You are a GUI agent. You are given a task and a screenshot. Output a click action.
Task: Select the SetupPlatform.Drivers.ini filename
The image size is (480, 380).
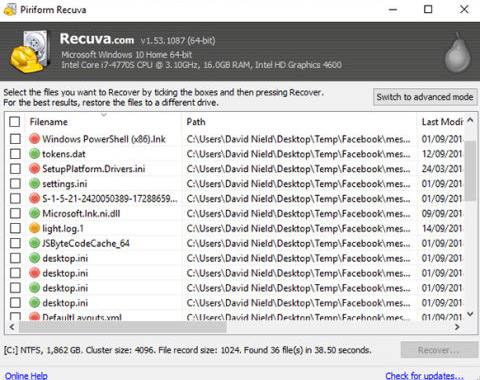(x=94, y=169)
